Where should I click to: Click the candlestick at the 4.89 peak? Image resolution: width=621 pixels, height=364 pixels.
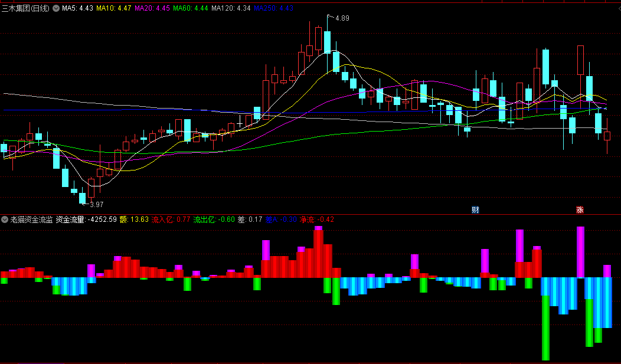[328, 42]
